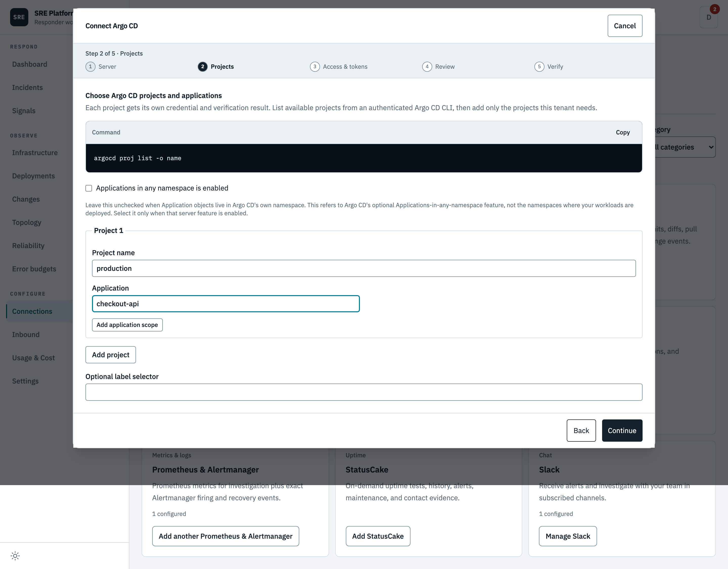Click the Add StatusCake button
728x569 pixels.
click(x=378, y=536)
